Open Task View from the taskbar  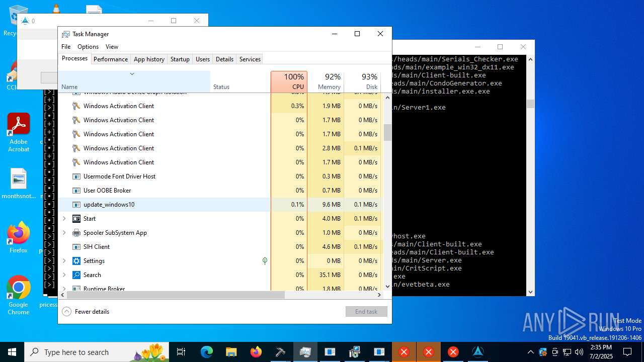(182, 352)
